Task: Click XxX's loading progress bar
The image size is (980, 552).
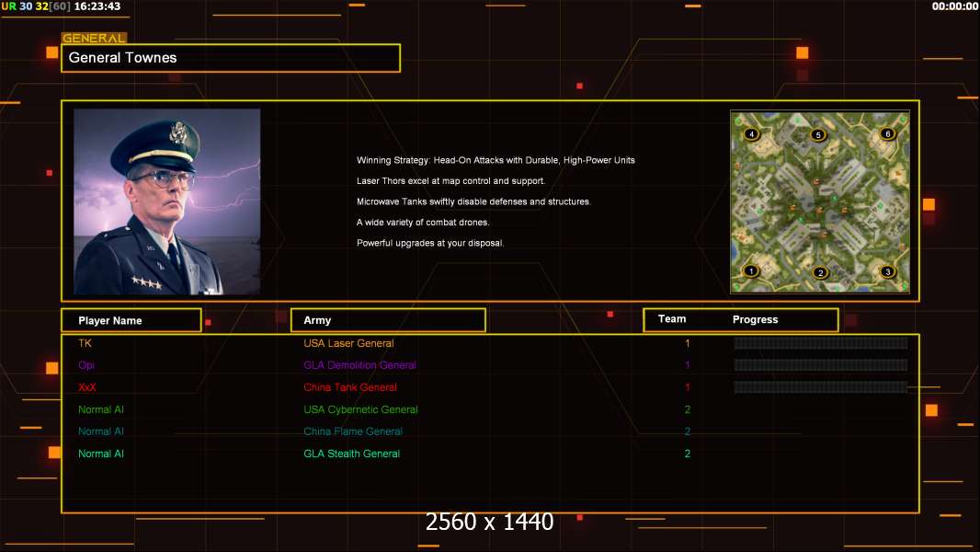Action: point(821,387)
